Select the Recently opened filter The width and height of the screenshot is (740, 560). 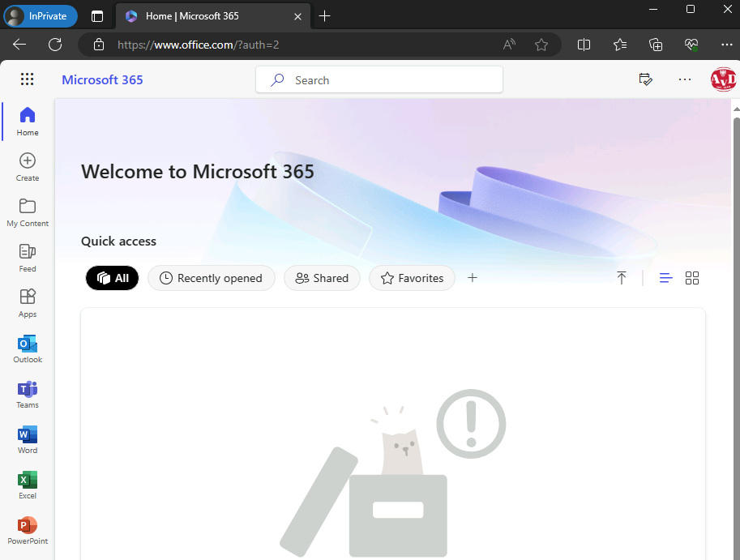point(212,278)
